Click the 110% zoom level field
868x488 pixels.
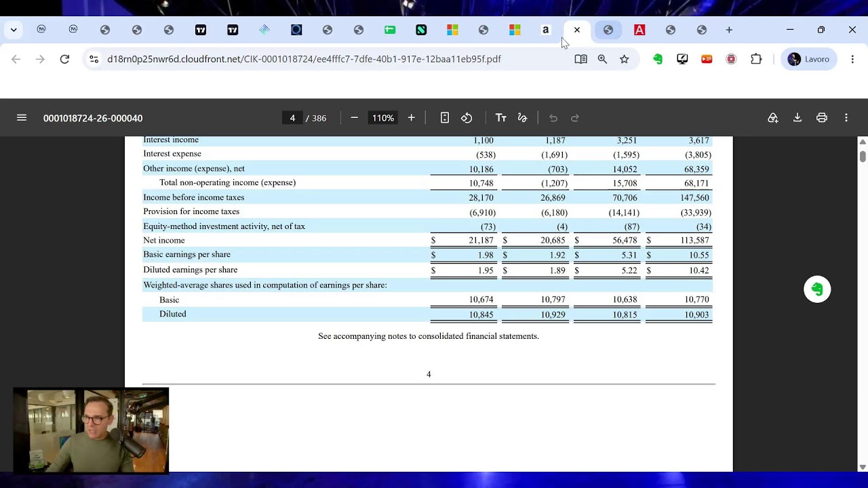tap(382, 118)
